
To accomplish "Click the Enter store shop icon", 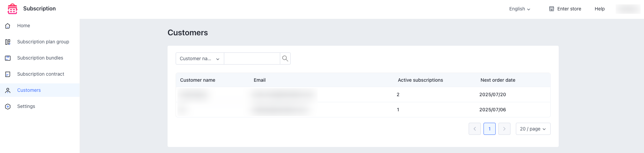I will point(552,9).
